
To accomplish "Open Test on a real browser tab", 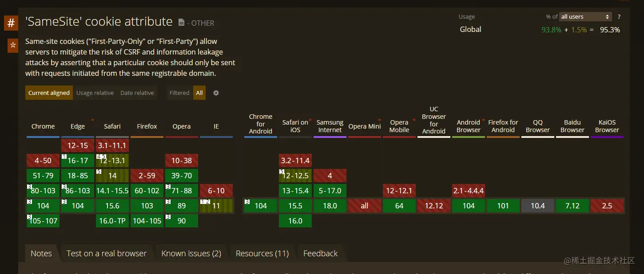I will point(107,253).
